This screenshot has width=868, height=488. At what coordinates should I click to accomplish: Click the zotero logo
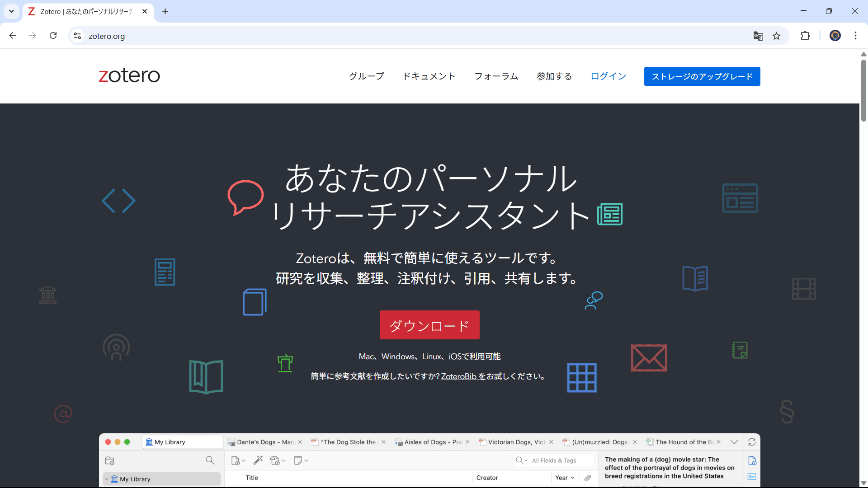click(129, 75)
